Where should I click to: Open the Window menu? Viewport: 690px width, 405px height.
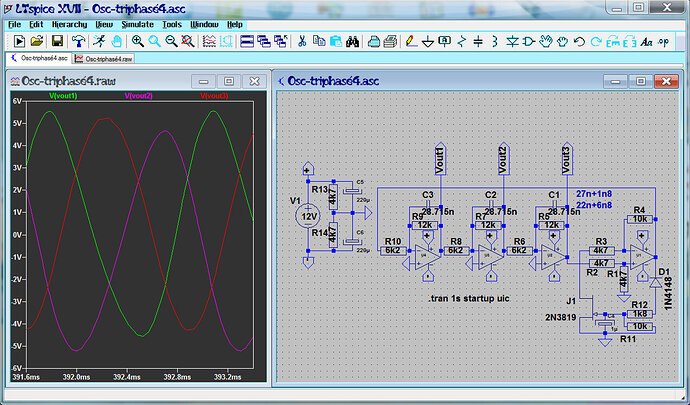tap(204, 25)
